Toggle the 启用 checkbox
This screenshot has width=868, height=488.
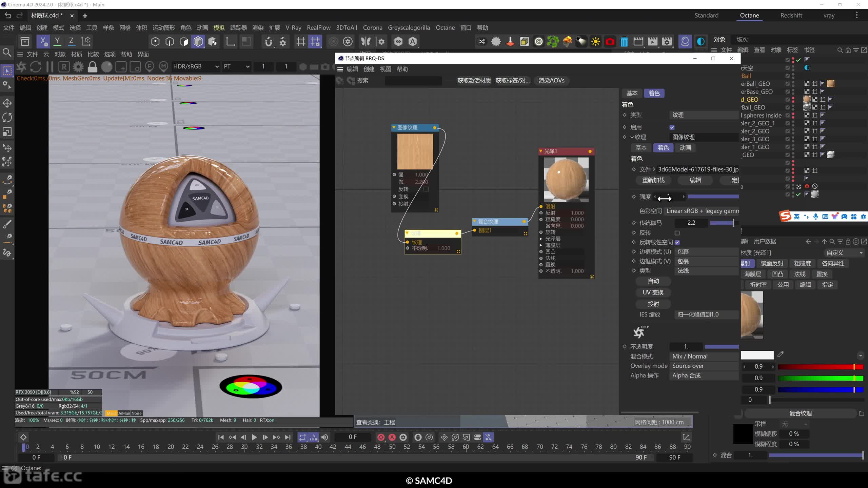(x=672, y=127)
